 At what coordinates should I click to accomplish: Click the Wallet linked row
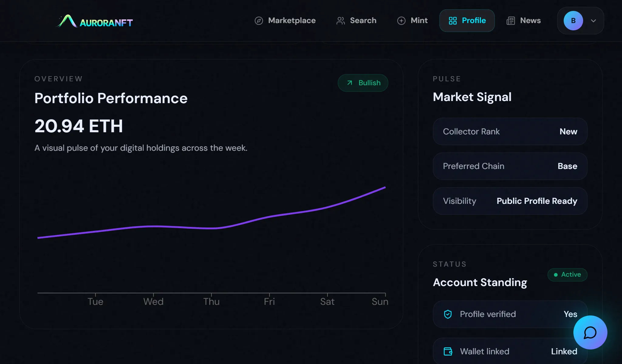(510, 351)
